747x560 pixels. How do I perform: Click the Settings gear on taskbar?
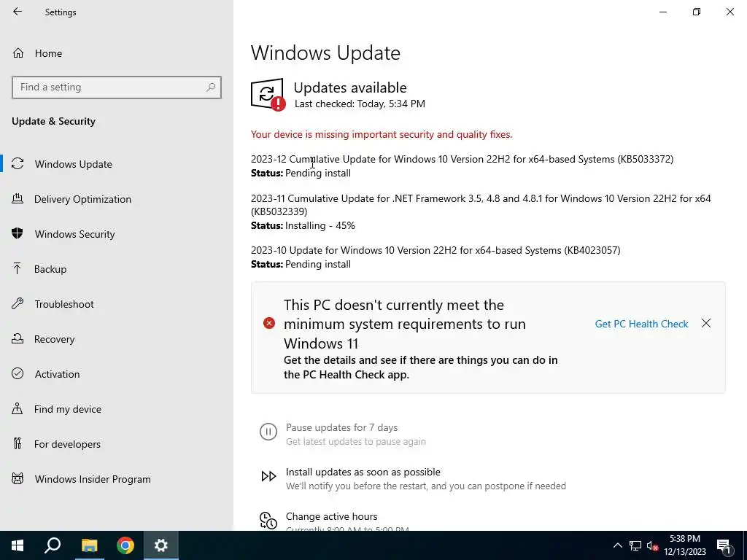tap(161, 545)
